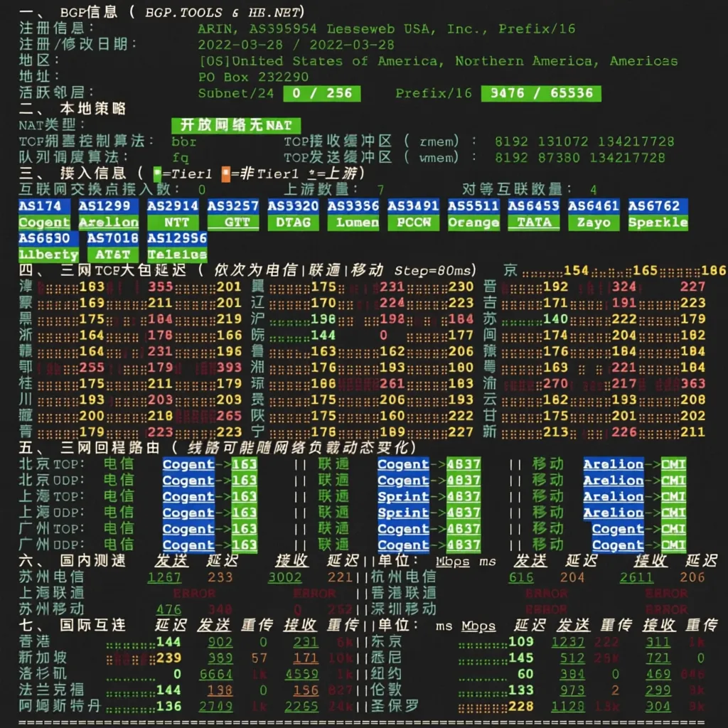
Task: Click the 伦敦 send speed 973
Action: [x=572, y=690]
